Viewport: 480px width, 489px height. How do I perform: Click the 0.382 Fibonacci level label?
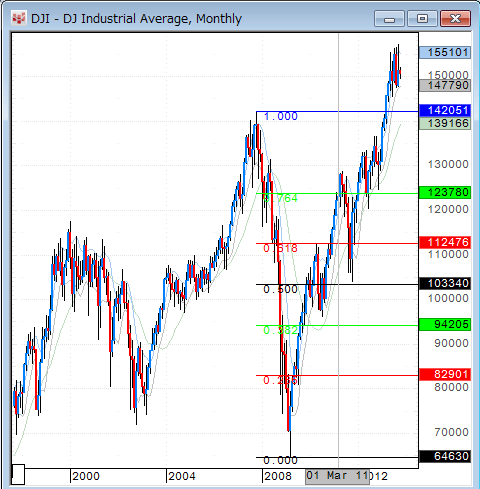point(280,330)
